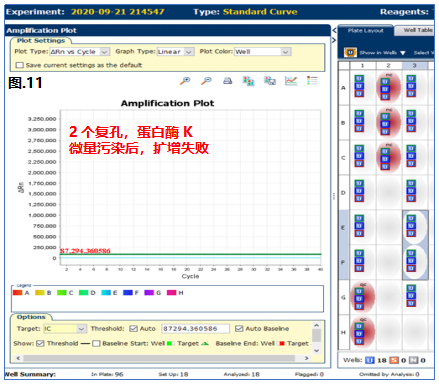Click the copy plot icon
439x385 pixels.
point(248,81)
